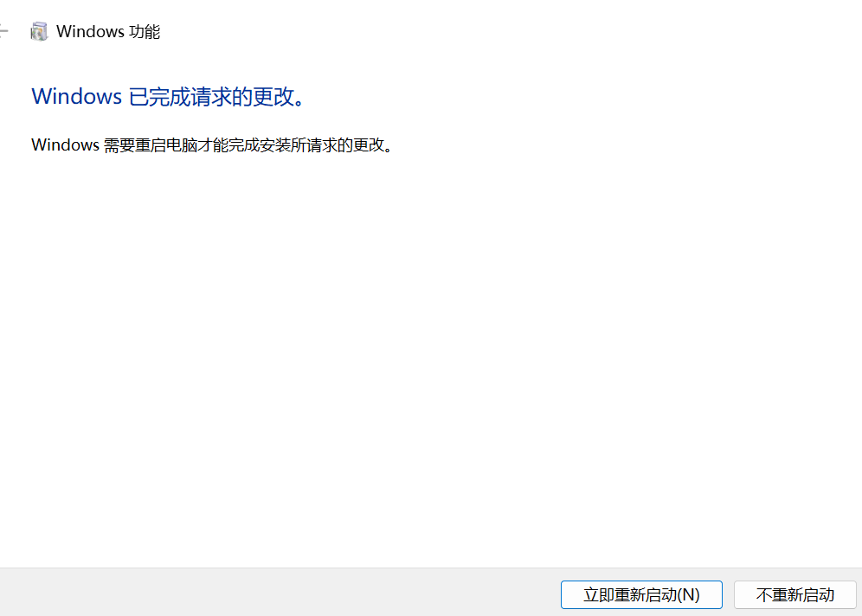This screenshot has height=616, width=862.
Task: Click the highlighted default restart button
Action: 641,594
